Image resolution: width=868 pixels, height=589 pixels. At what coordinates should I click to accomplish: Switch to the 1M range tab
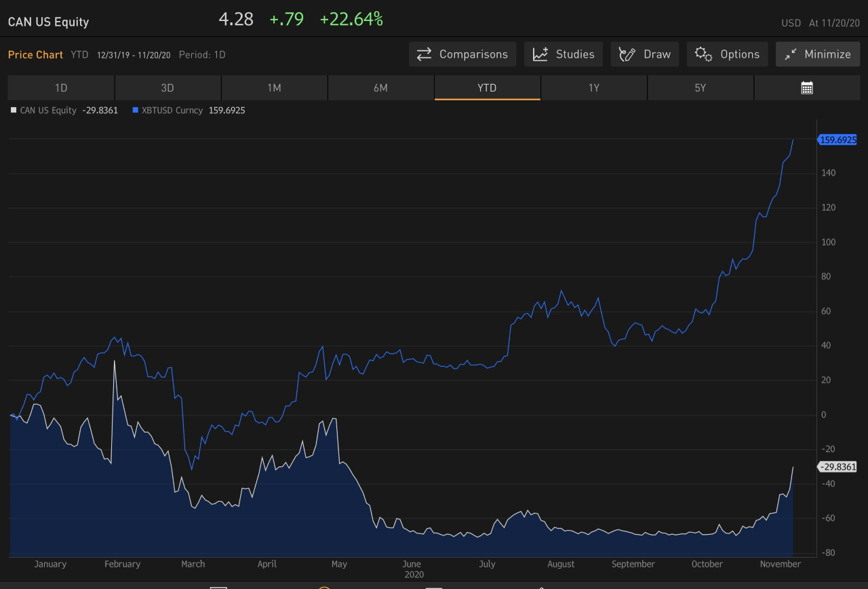[274, 87]
